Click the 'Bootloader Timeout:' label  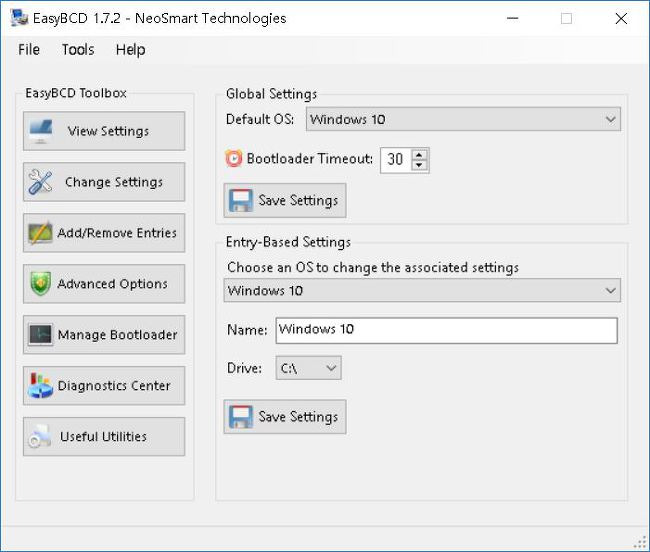(x=310, y=159)
